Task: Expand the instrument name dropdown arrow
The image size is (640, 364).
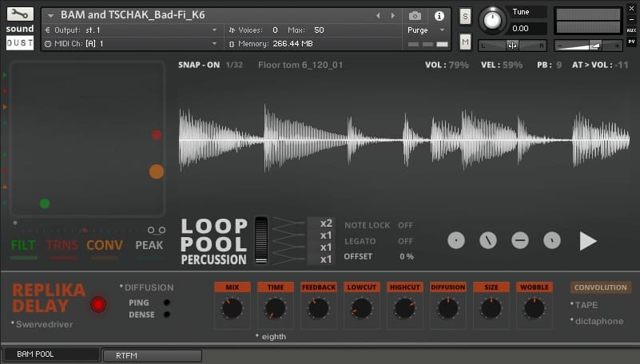Action: point(50,16)
